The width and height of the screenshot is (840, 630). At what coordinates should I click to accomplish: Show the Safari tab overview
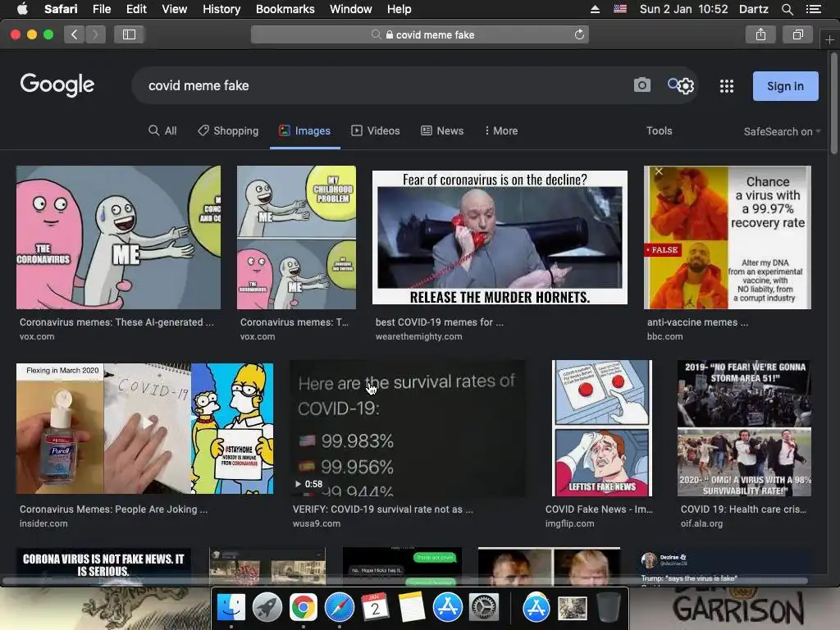[798, 34]
